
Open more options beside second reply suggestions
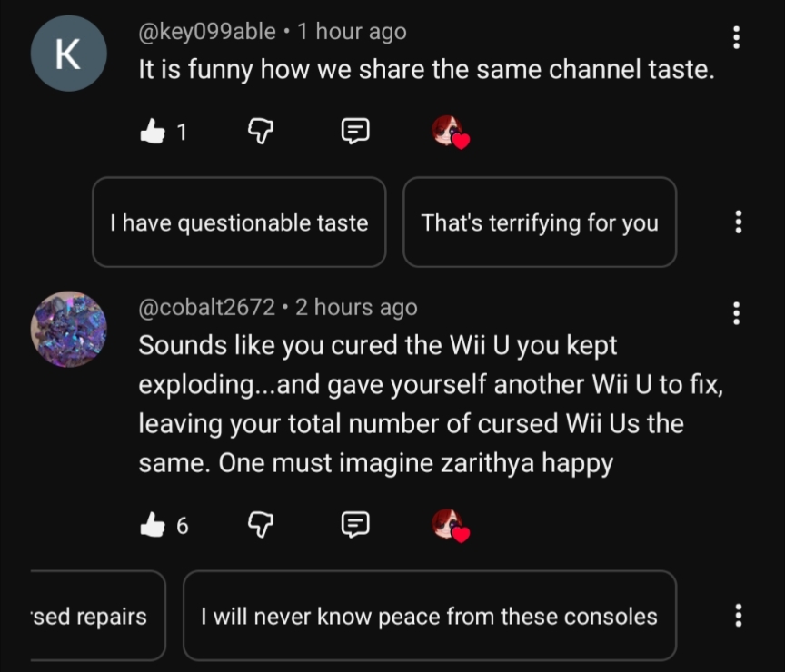click(x=738, y=615)
